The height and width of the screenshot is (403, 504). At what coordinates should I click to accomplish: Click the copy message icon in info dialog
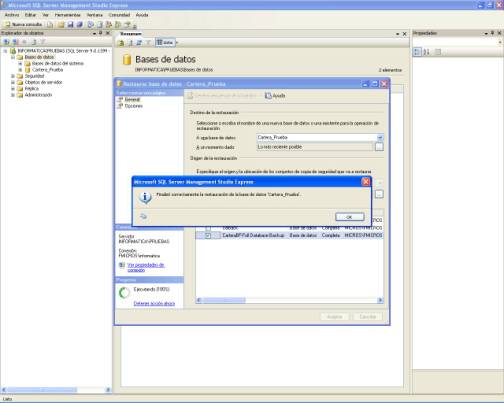click(x=143, y=217)
